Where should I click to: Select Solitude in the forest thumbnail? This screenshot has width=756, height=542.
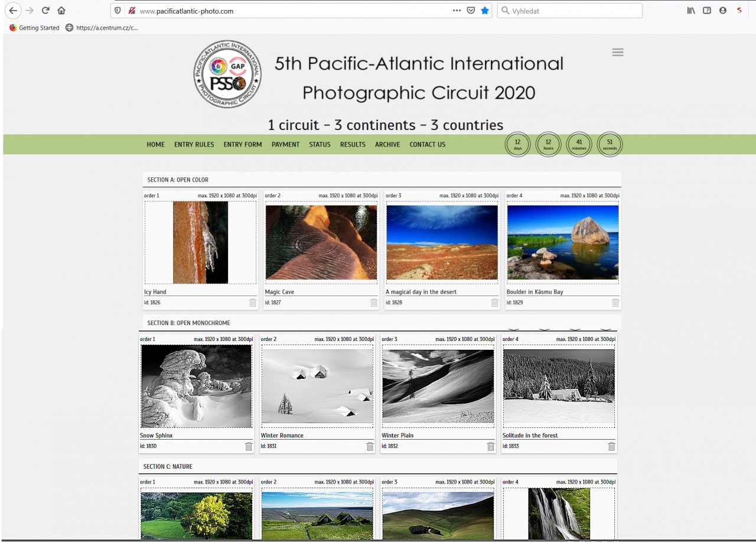pos(559,386)
